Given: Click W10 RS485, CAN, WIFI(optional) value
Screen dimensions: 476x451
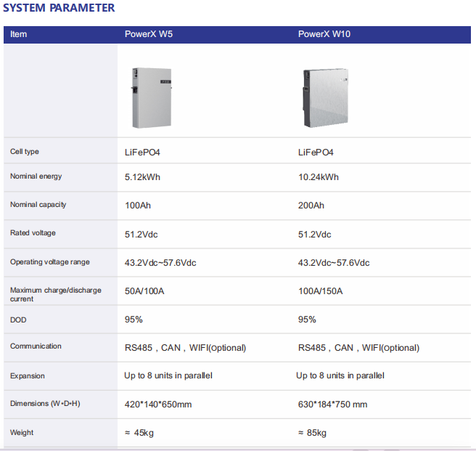Looking at the screenshot, I should [358, 348].
